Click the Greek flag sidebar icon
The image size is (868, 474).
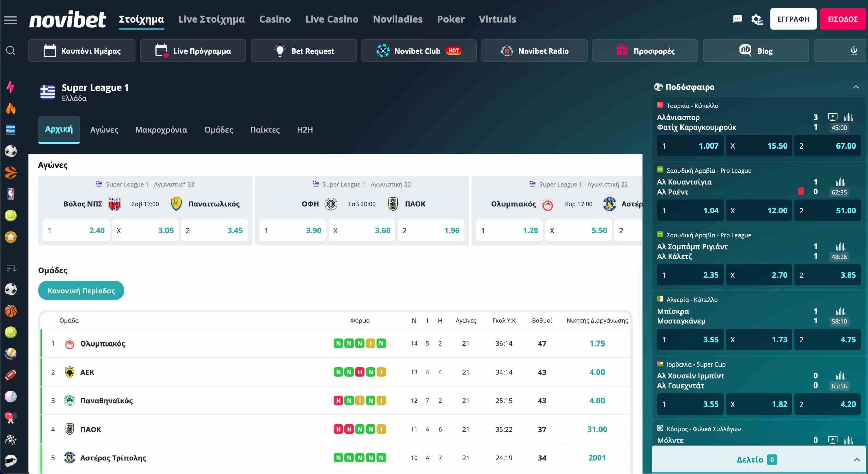(11, 130)
